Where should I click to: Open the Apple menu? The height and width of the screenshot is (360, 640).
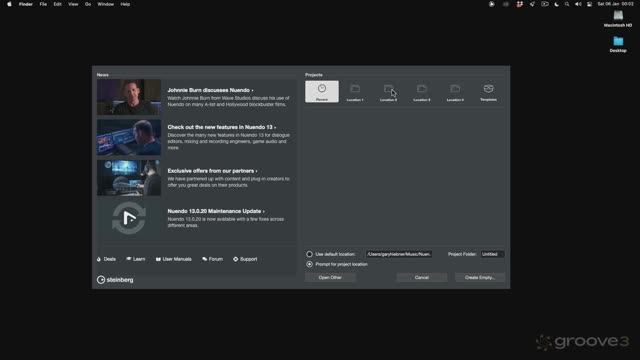coord(9,4)
